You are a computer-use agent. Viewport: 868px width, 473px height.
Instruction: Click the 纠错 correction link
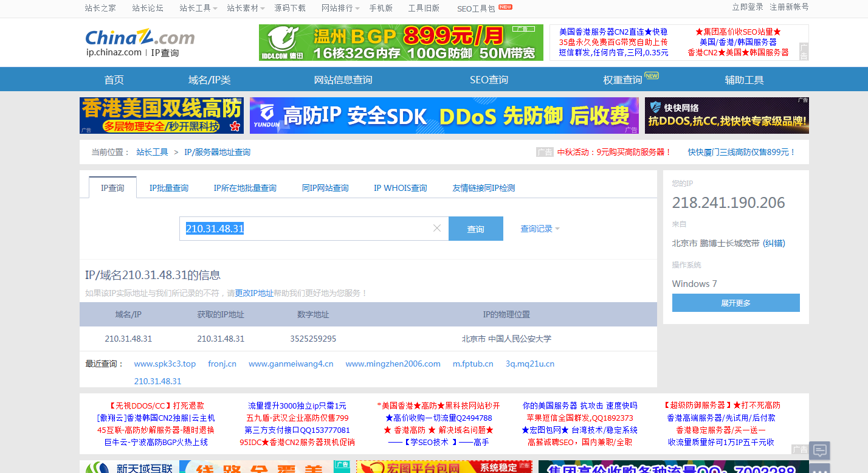pos(774,243)
